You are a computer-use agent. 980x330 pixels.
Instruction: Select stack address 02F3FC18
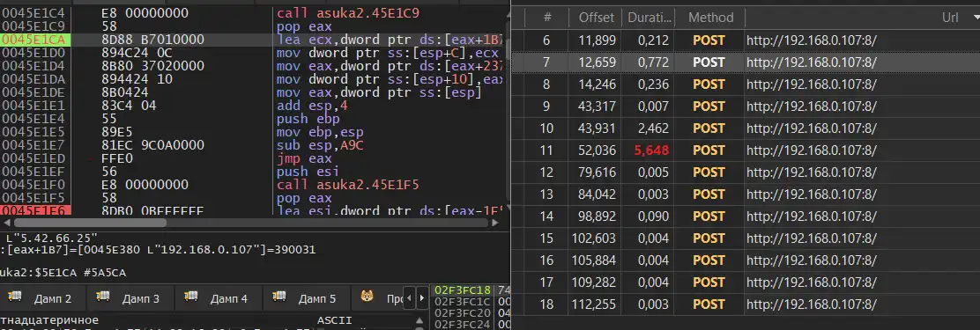point(463,290)
